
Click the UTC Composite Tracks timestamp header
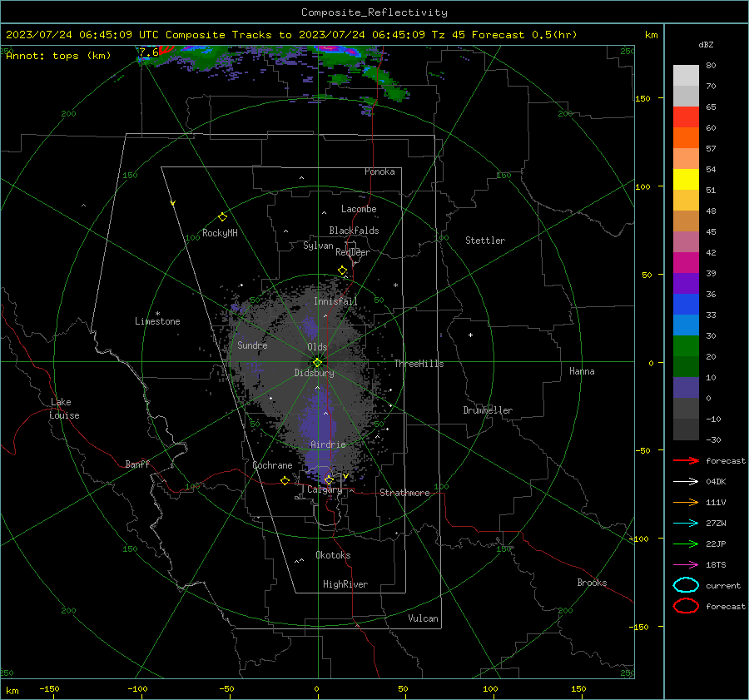[291, 35]
